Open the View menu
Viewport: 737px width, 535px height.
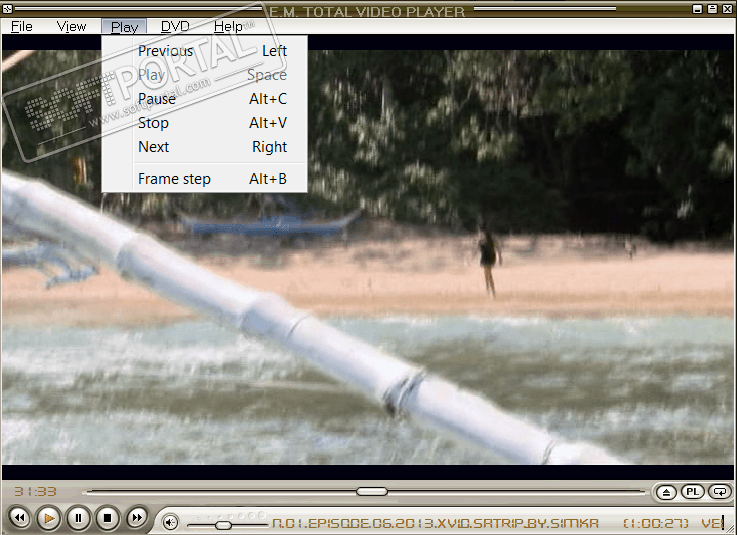tap(71, 26)
